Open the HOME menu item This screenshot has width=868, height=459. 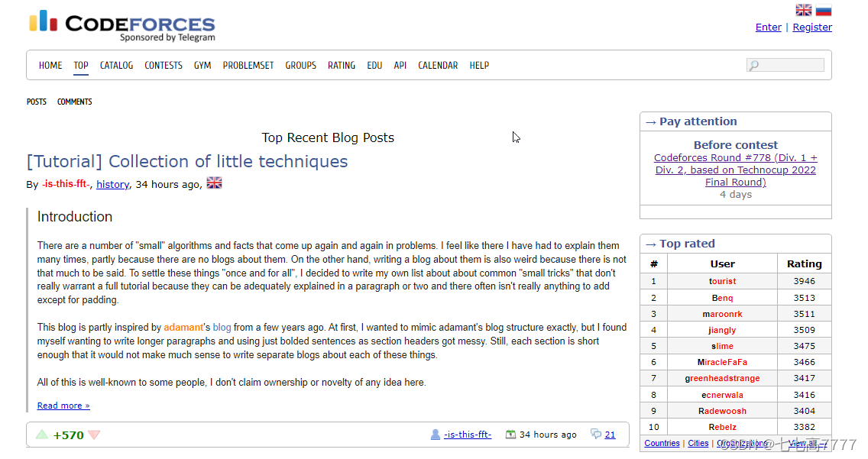[50, 65]
